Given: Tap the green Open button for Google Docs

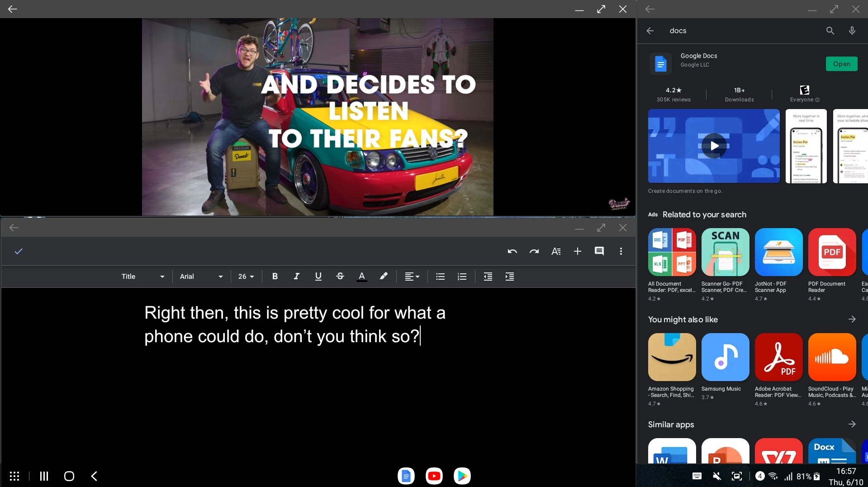Looking at the screenshot, I should pos(841,64).
